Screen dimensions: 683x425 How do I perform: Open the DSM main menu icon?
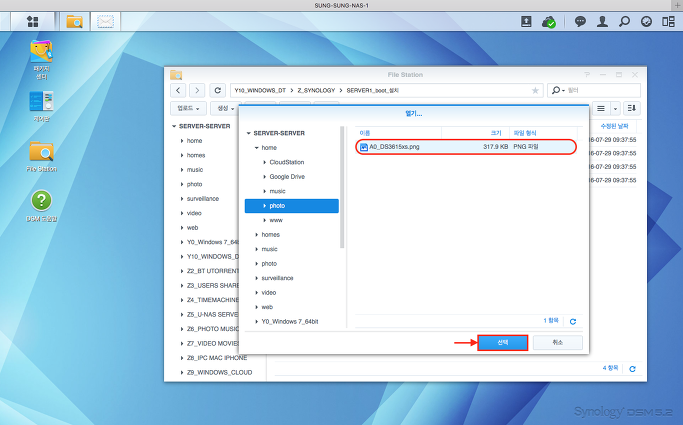pos(33,21)
